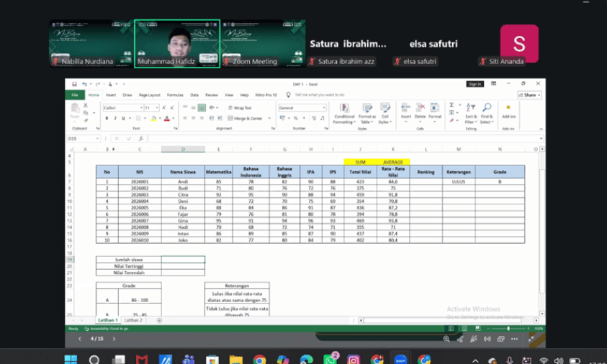Click the Clear eraser icon
Viewport: 607px width, 364px height.
(451, 120)
